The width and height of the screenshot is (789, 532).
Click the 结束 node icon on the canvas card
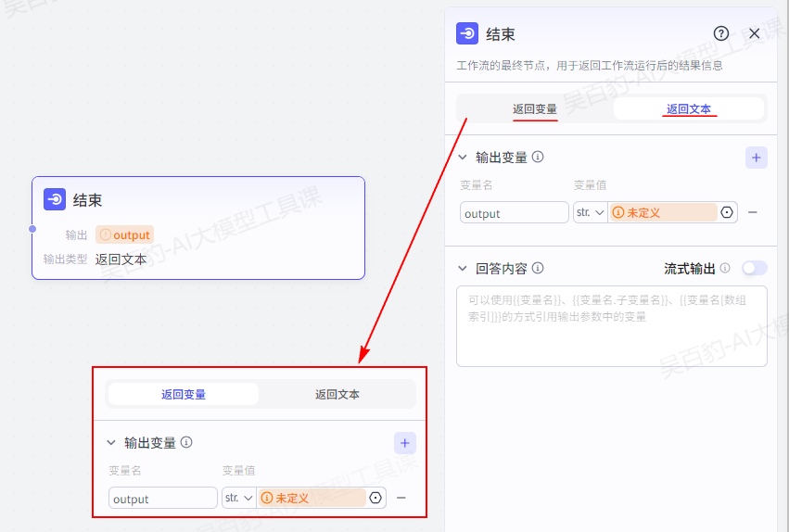click(x=55, y=199)
